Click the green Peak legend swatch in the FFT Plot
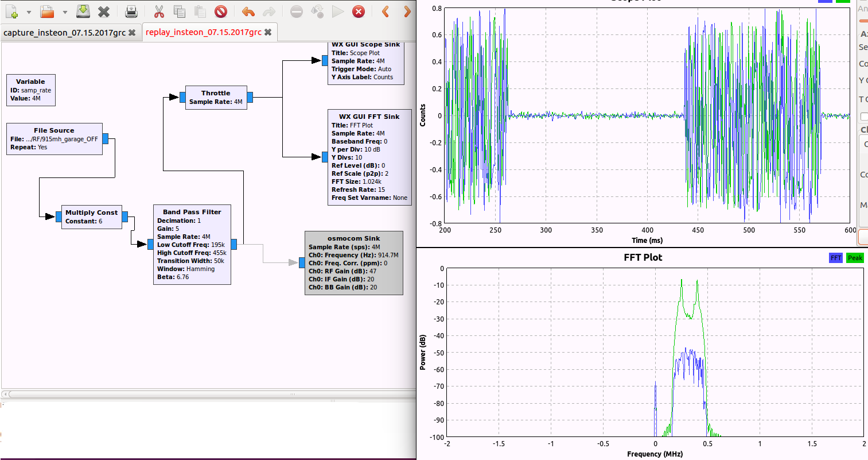Viewport: 868px width, 460px height. (854, 258)
